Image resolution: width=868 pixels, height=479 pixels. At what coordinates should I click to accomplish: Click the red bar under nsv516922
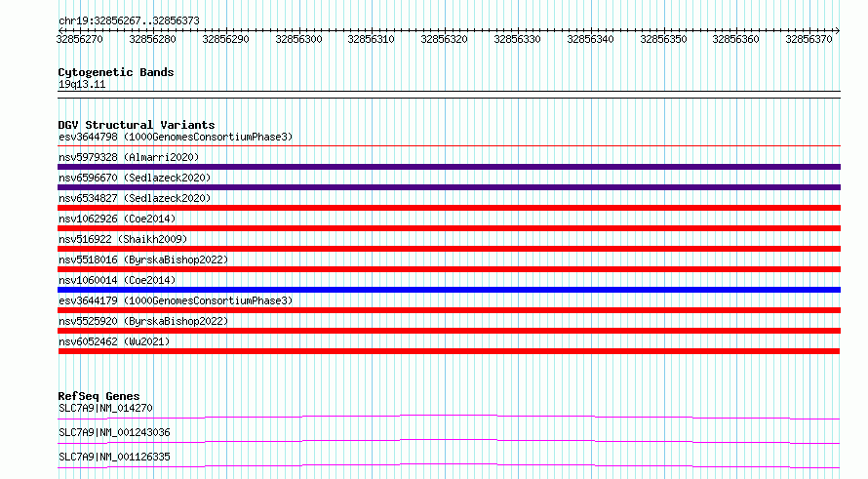pos(449,249)
